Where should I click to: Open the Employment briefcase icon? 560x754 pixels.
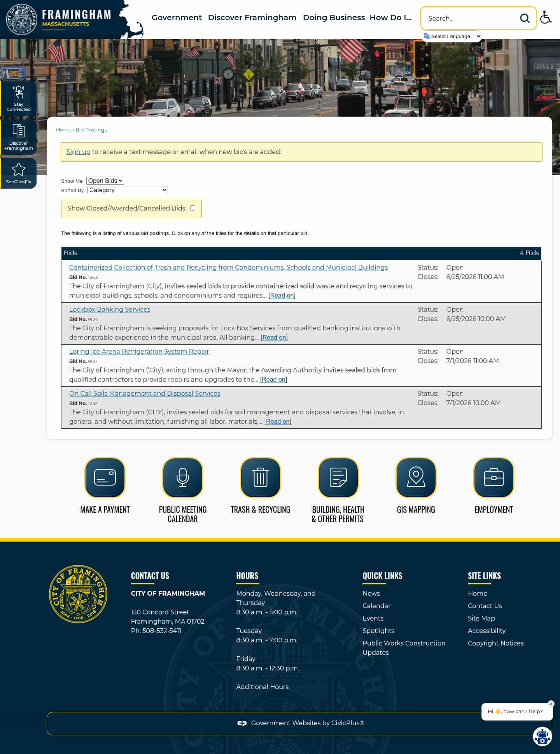point(494,477)
